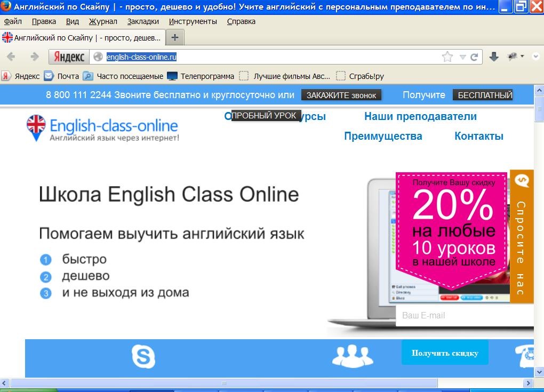Open the Преимущества link
Viewport: 544px width, 392px height.
[383, 136]
